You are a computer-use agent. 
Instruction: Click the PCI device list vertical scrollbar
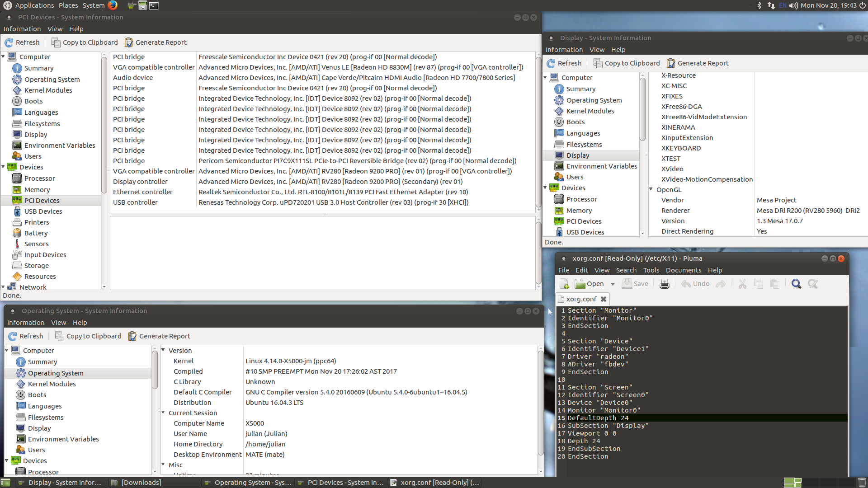tap(538, 131)
